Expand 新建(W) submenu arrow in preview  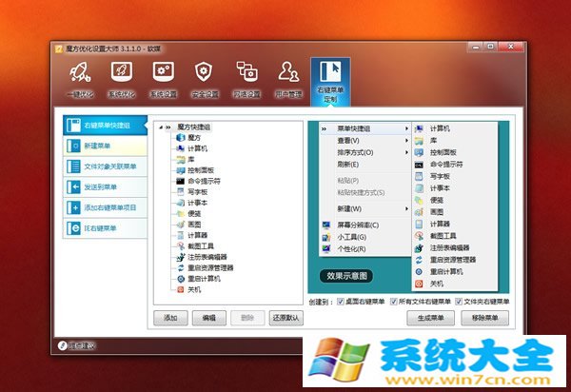click(x=406, y=209)
